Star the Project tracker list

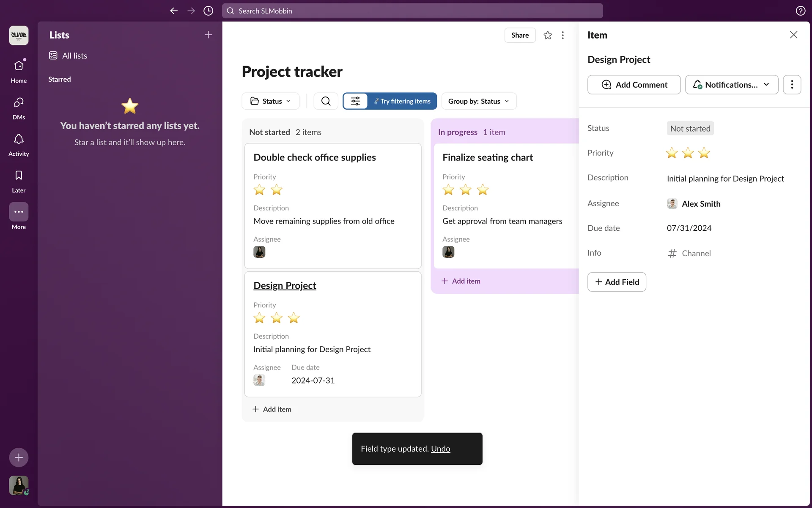548,36
